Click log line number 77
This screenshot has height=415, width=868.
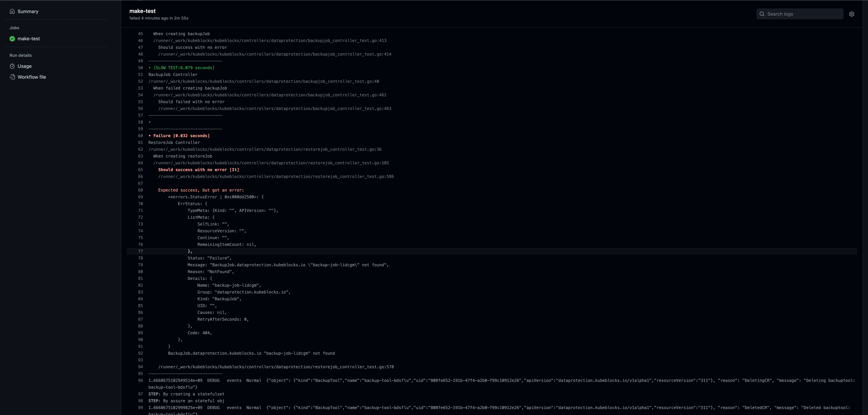[x=140, y=252]
